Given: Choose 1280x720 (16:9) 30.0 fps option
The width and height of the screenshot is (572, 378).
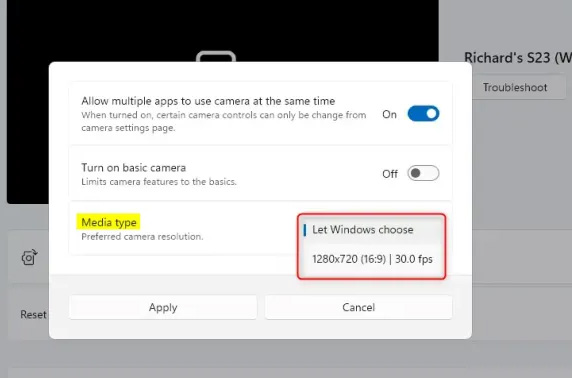Looking at the screenshot, I should tap(372, 259).
